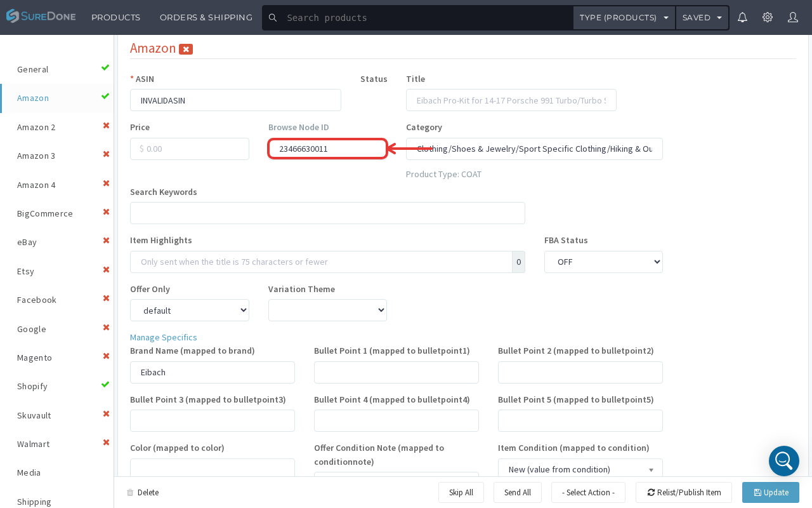The image size is (812, 508).
Task: Click the SureDone logo
Action: [41, 16]
